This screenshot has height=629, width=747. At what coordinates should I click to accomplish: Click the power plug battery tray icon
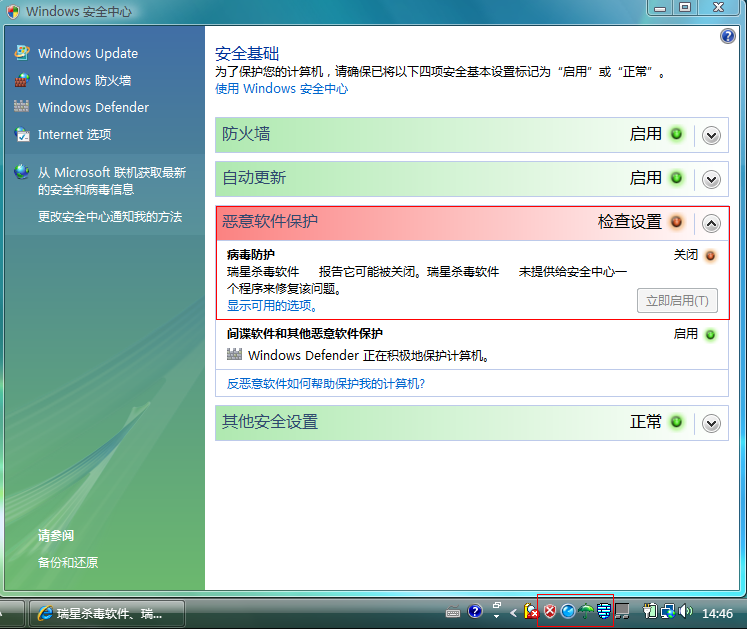pos(650,611)
